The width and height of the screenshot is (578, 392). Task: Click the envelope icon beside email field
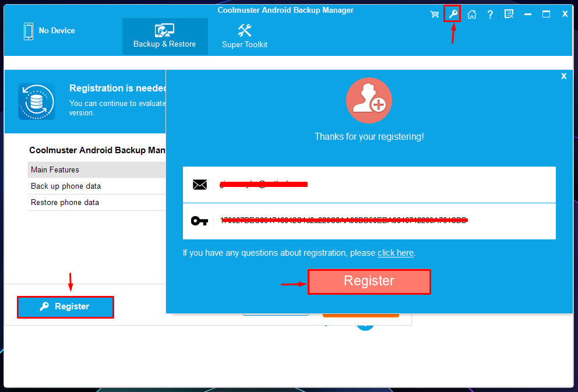200,185
